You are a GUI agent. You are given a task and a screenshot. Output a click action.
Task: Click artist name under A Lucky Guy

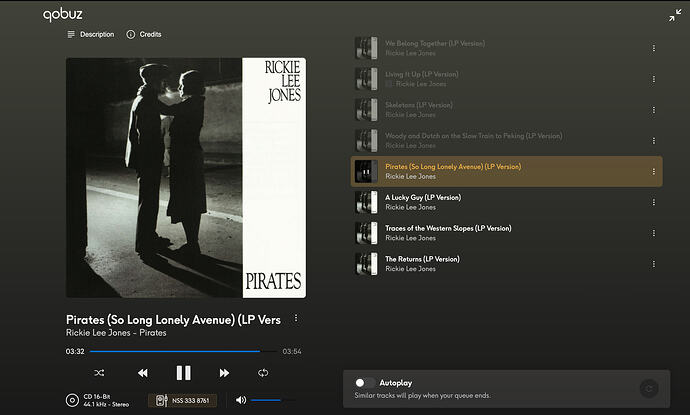(410, 207)
